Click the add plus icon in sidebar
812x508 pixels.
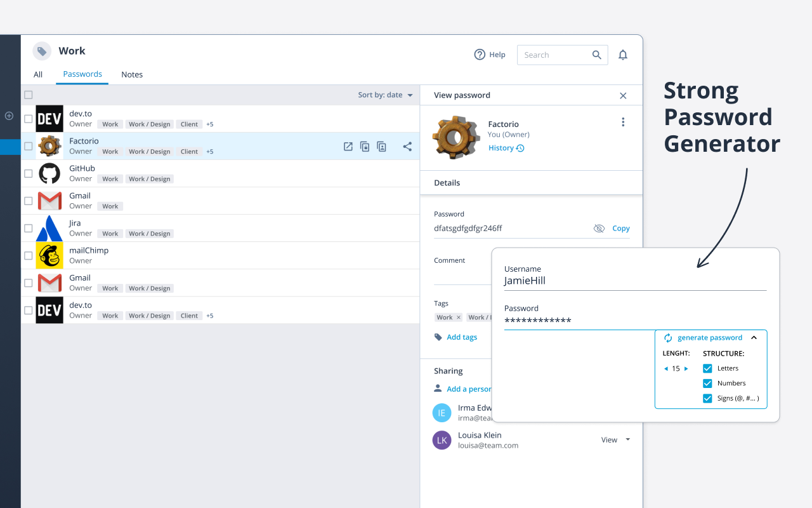[x=9, y=116]
